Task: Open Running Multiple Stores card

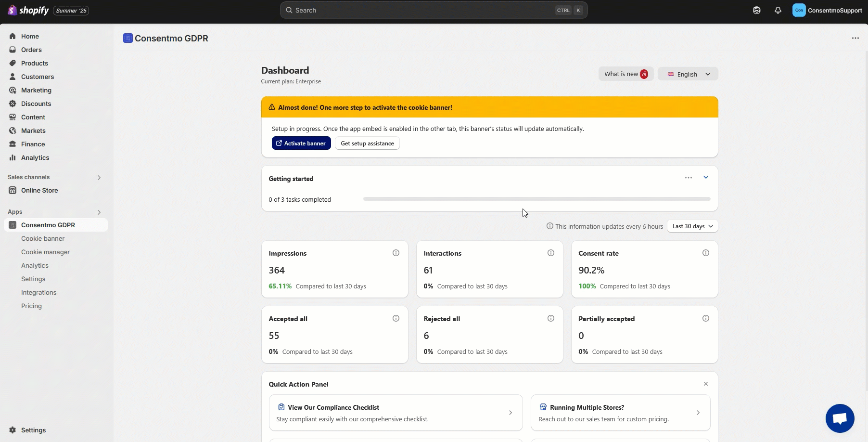Action: click(x=620, y=413)
